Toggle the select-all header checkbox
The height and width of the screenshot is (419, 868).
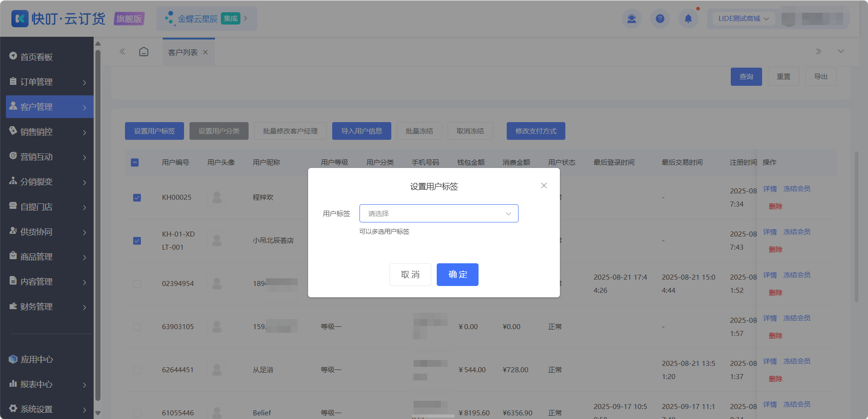[135, 163]
